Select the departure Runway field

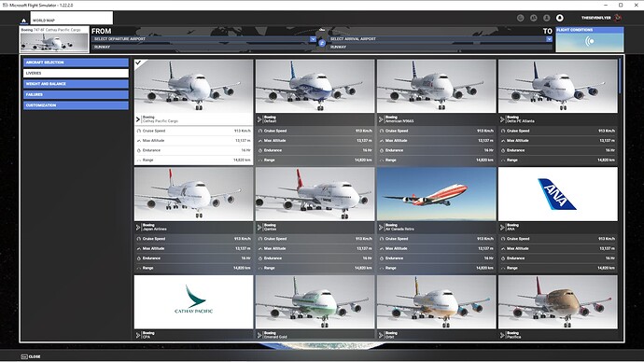click(203, 48)
